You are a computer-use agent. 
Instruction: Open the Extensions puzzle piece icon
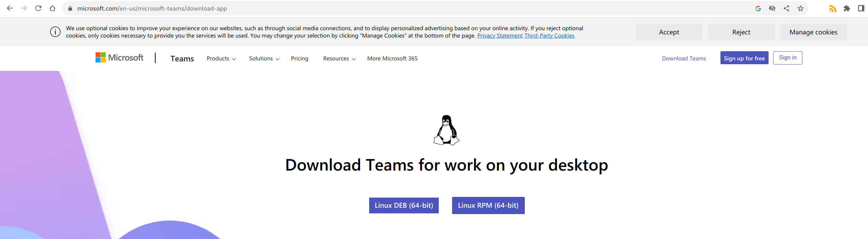(847, 8)
